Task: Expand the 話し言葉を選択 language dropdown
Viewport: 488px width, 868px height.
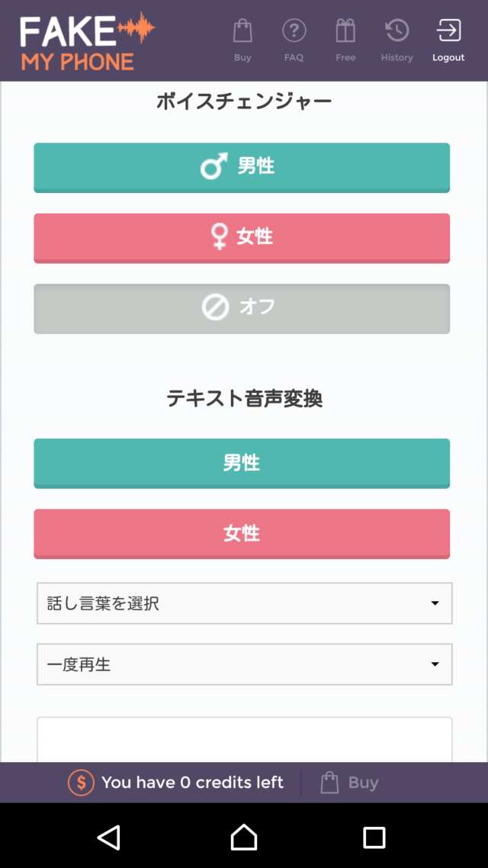Action: tap(244, 603)
